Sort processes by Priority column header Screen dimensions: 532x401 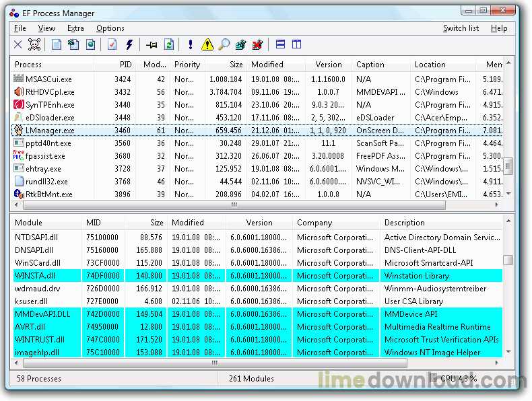[187, 65]
